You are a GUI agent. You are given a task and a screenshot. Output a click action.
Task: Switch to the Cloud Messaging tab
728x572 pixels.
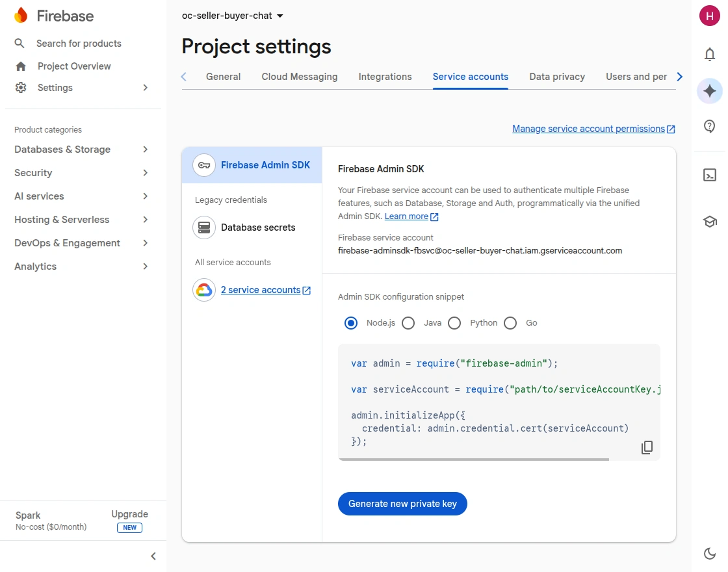[300, 77]
